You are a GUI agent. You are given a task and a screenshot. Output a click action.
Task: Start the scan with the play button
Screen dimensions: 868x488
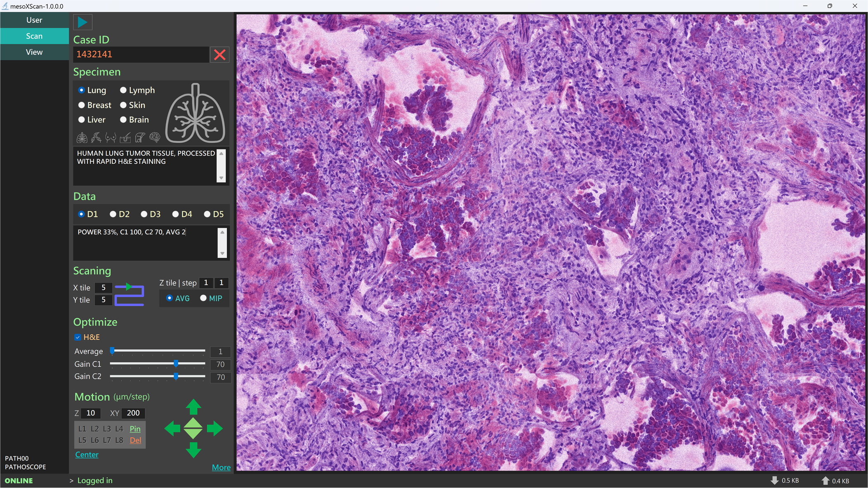[x=83, y=22]
